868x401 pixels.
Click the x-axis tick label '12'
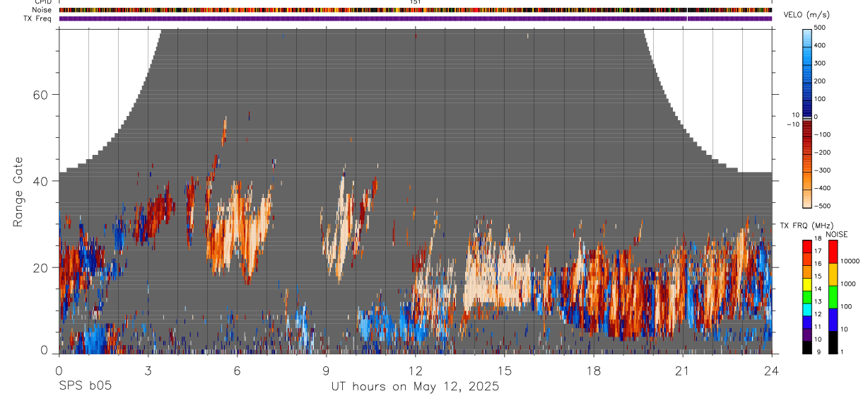tap(415, 371)
